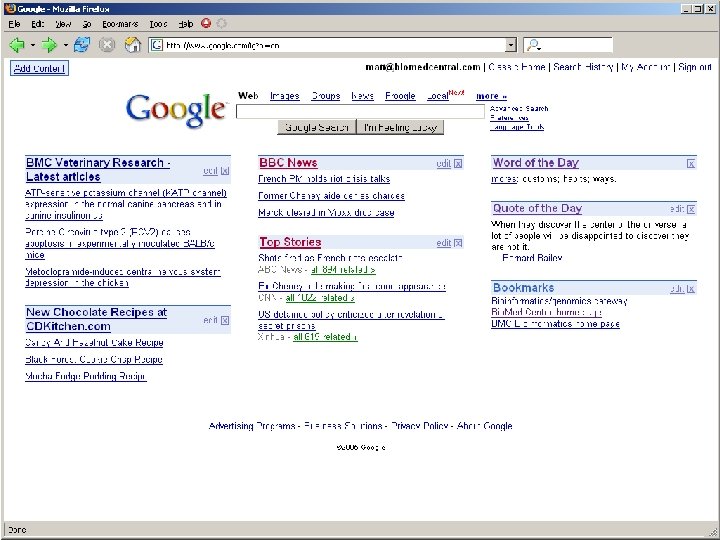
Task: Open 'Former Cheney aide denies charges' story
Action: click(x=331, y=196)
